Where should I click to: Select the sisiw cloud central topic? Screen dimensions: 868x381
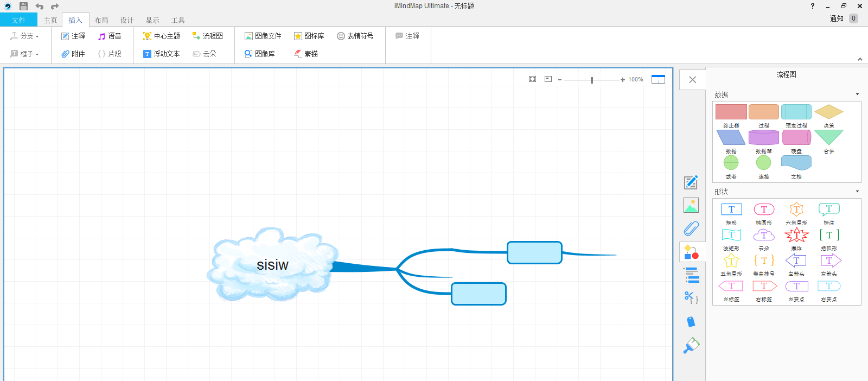click(272, 264)
